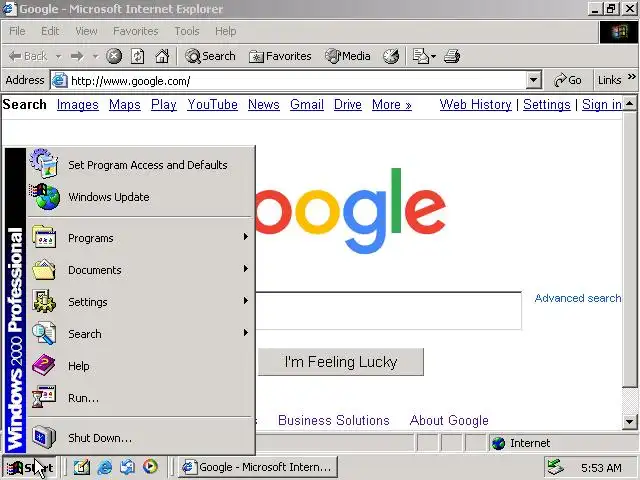Expand the Settings submenu in Start menu
This screenshot has height=480, width=640.
tap(139, 302)
